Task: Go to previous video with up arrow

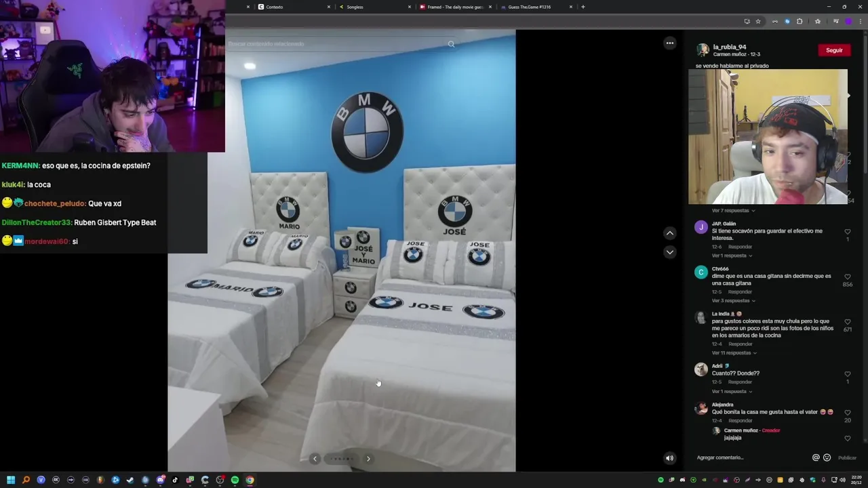Action: 669,233
